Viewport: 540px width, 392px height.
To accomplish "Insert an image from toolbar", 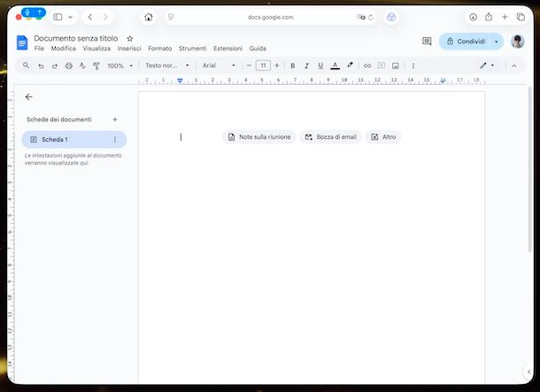I will pyautogui.click(x=396, y=65).
